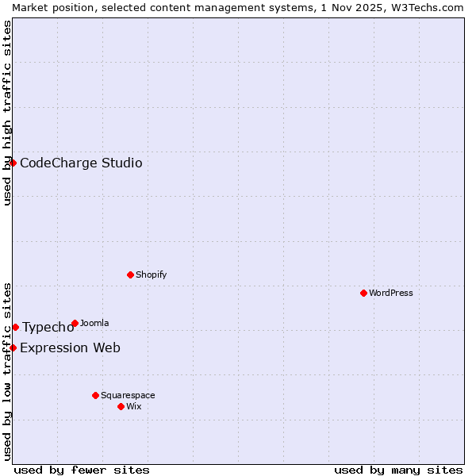This screenshot has width=476, height=476.
Task: Select the Squarespace data point marker
Action: point(95,395)
